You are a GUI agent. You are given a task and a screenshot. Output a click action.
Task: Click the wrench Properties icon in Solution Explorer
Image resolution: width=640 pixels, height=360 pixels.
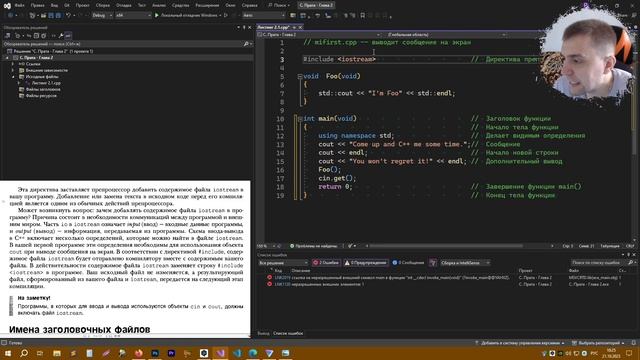pos(61,36)
